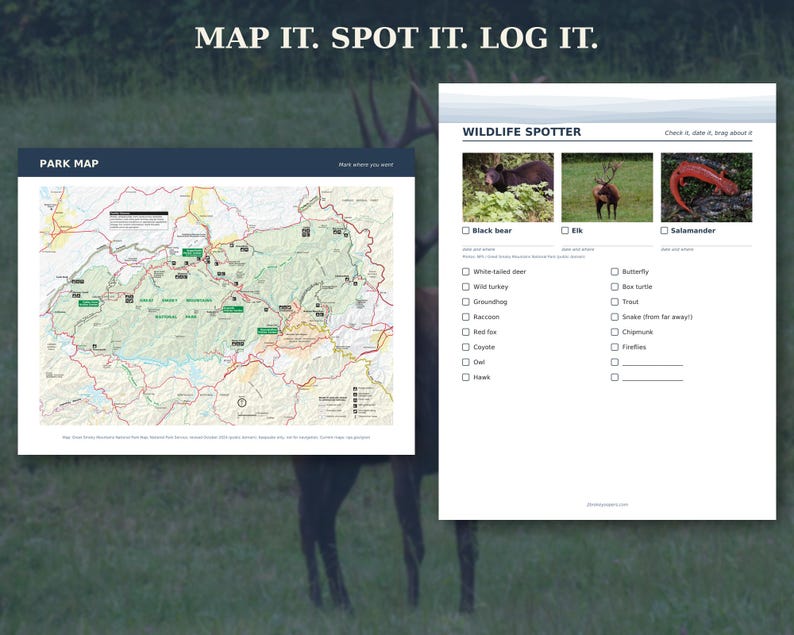The image size is (794, 635).
Task: Click the first blank write-in line
Action: coord(653,364)
